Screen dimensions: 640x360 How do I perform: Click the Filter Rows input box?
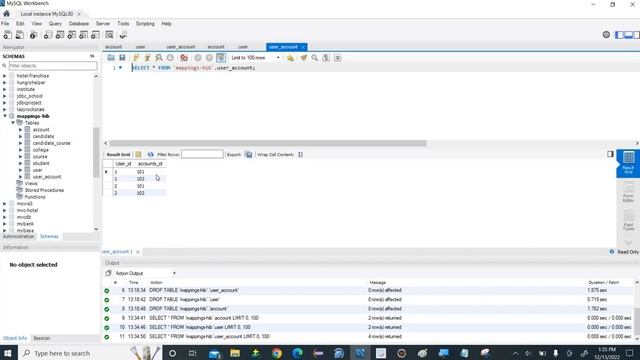202,155
